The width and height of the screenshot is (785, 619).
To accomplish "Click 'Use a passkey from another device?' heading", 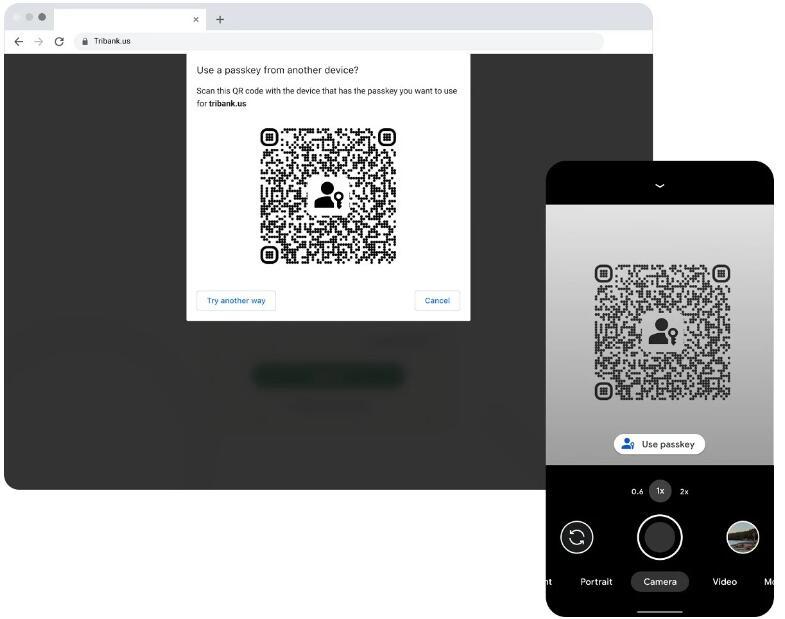I will click(277, 70).
